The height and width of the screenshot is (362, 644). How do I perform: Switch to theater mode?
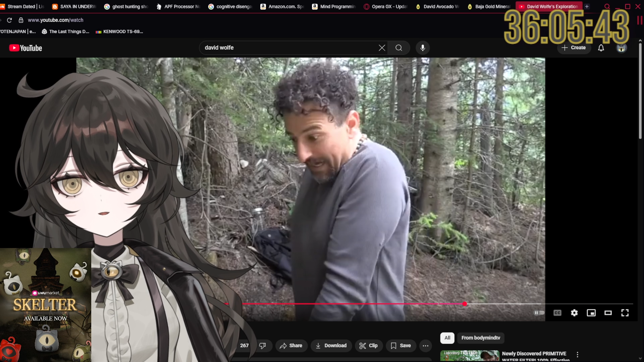pos(608,313)
